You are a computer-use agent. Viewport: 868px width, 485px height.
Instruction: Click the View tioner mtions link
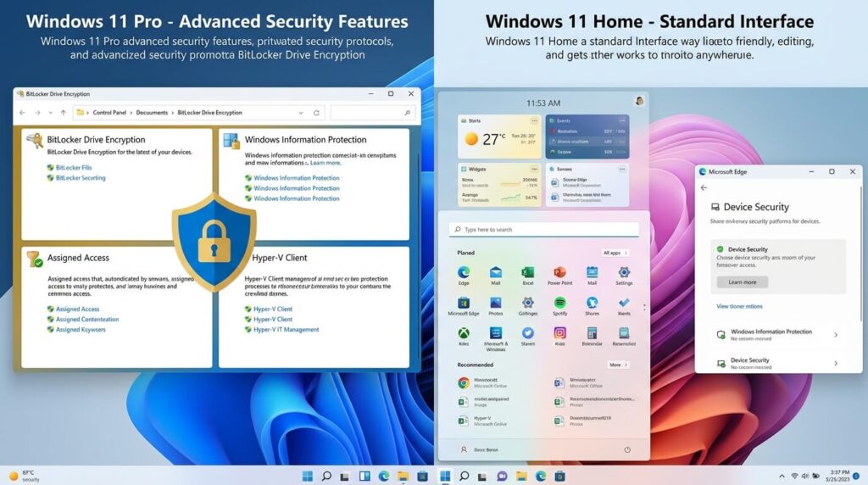tap(739, 306)
